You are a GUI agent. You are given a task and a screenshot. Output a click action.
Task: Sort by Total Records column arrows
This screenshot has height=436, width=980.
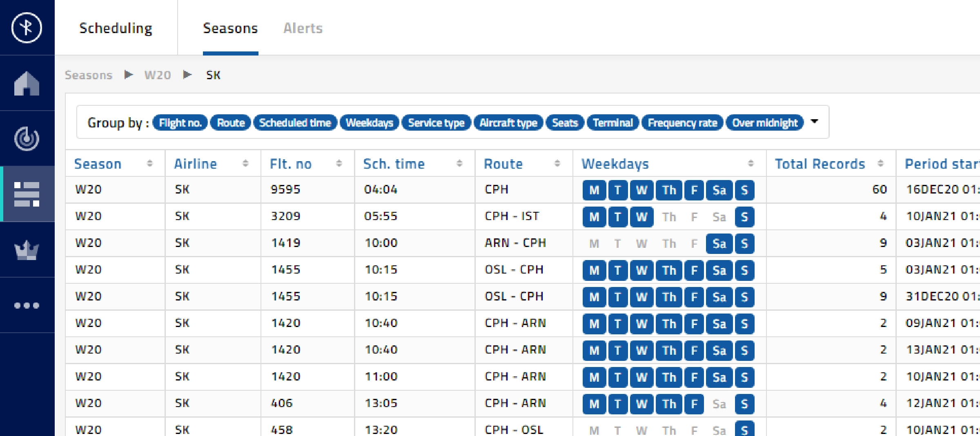point(880,164)
